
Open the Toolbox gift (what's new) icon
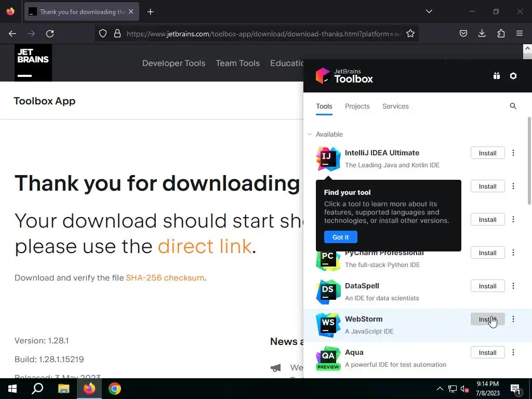point(496,76)
